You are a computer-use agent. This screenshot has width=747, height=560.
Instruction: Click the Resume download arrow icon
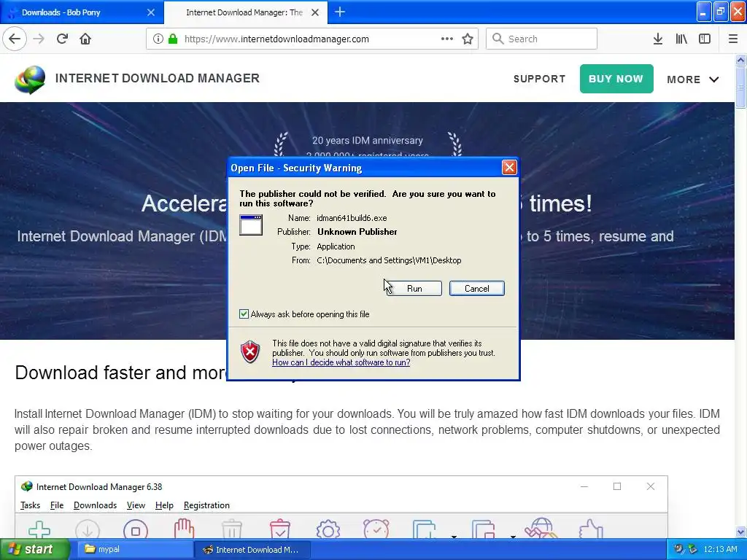pyautogui.click(x=88, y=529)
